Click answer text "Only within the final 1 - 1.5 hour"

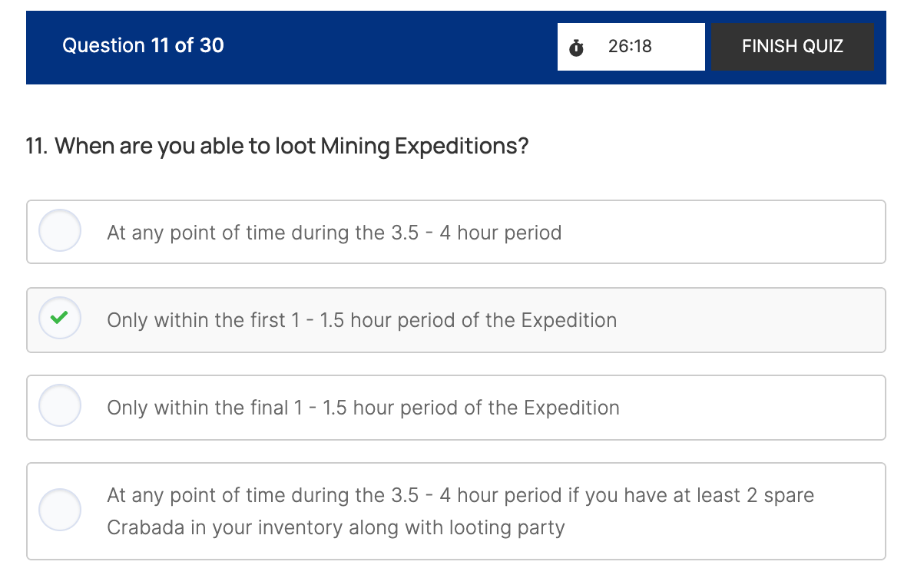click(x=363, y=408)
